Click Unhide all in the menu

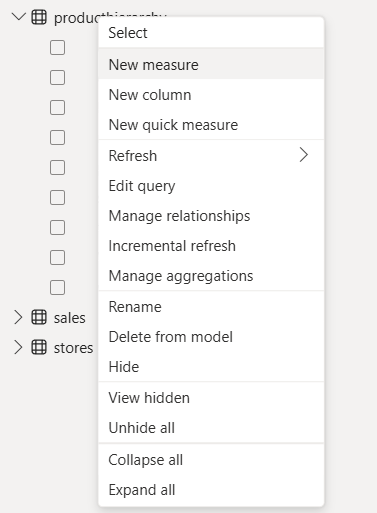211,428
